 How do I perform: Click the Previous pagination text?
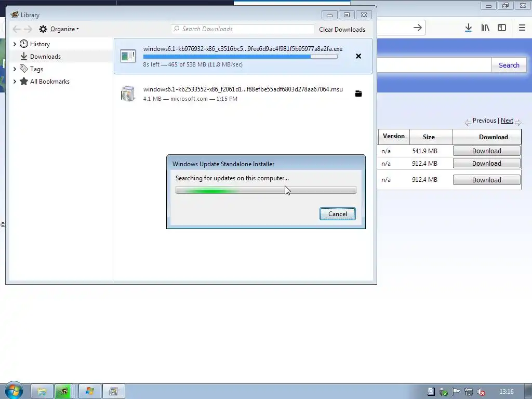pyautogui.click(x=484, y=121)
